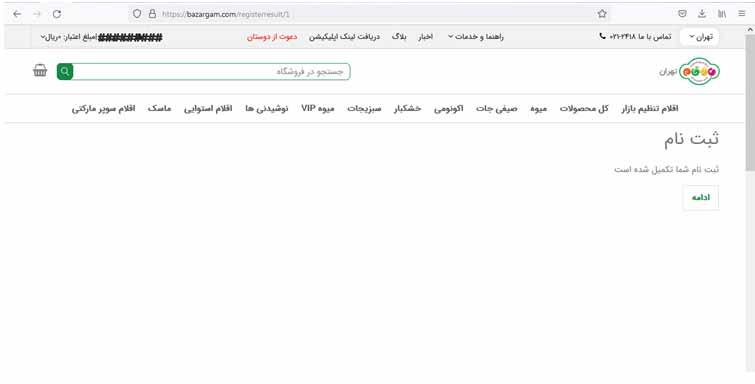
Task: Click the store search field
Action: (x=211, y=71)
